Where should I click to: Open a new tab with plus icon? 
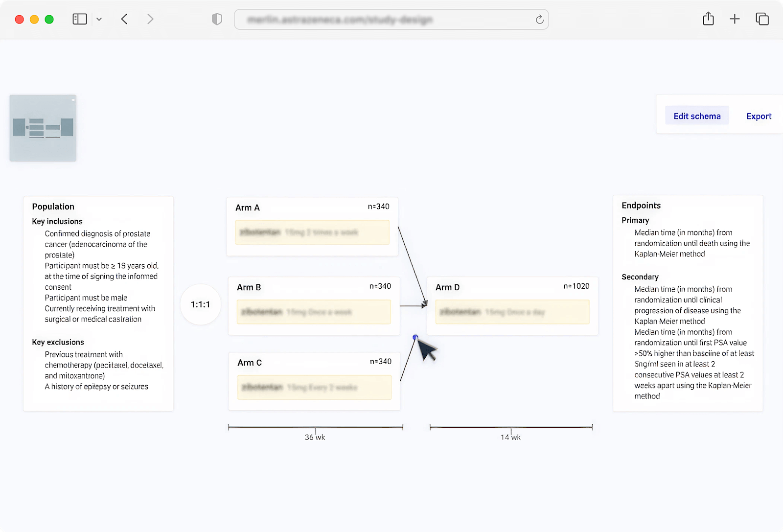pos(734,19)
